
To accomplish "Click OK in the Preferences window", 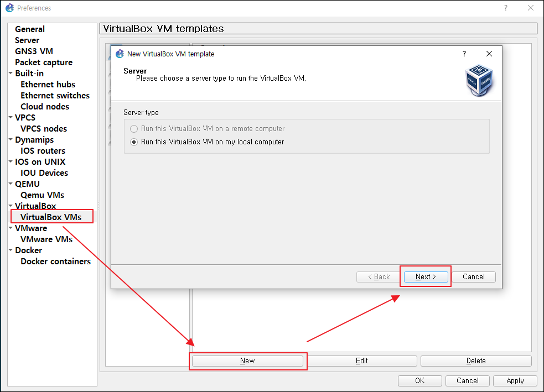I will coord(420,380).
